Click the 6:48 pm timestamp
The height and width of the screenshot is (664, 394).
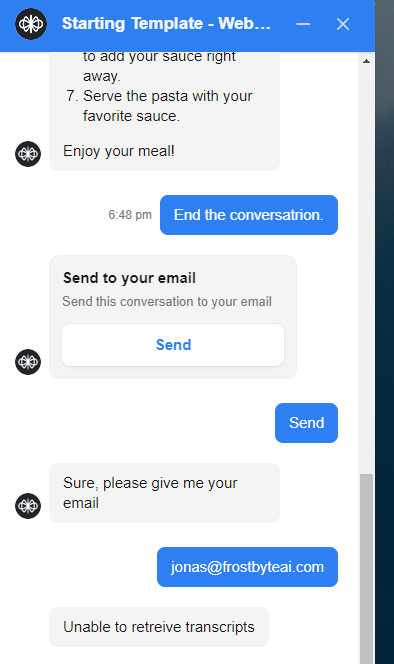click(x=130, y=215)
